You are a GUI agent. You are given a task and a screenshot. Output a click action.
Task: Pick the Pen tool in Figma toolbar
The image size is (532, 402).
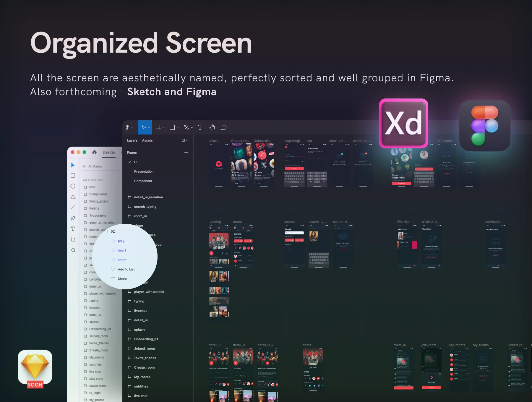tap(186, 127)
